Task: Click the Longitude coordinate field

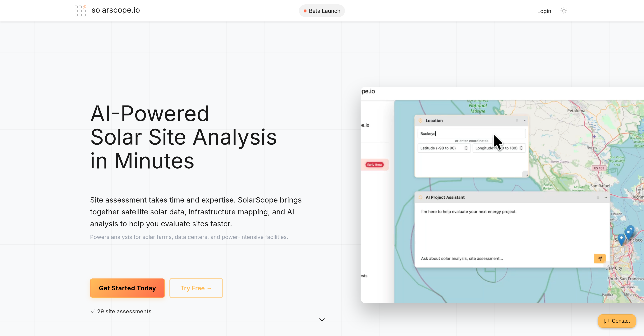Action: [499, 148]
